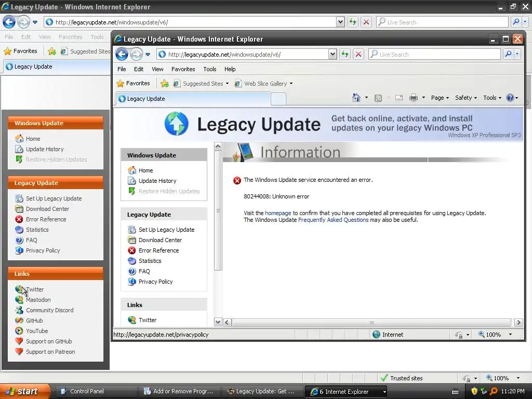Click Mastodon link in background window
Image resolution: width=532 pixels, height=399 pixels.
(38, 300)
